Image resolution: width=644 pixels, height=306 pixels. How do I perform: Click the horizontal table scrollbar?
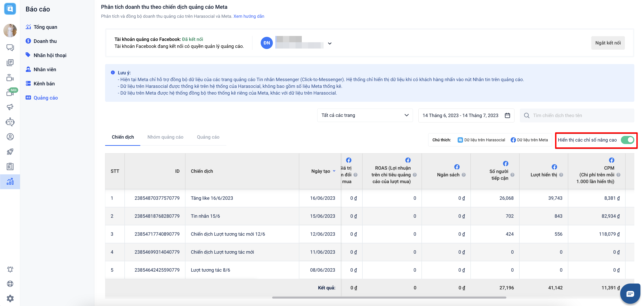[389, 297]
